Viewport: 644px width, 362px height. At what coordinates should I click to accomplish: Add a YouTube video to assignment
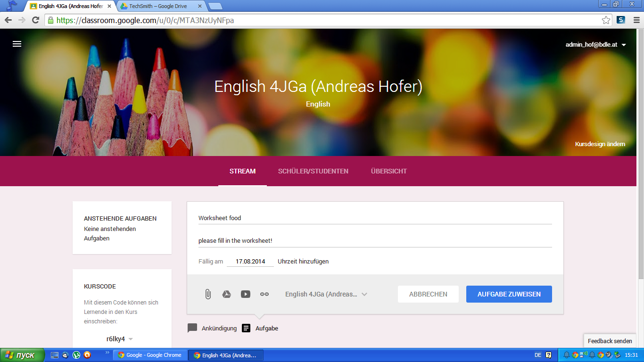click(246, 294)
